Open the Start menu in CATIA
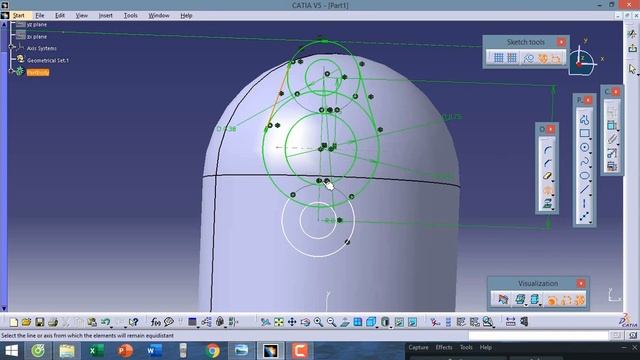Screen dimensions: 640x360 point(19,16)
